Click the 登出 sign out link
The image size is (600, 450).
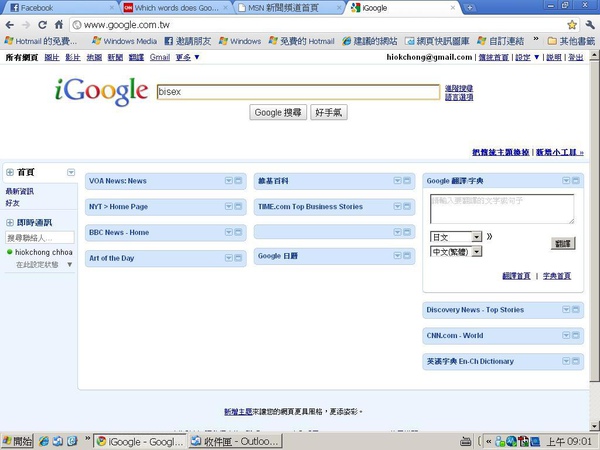[576, 57]
